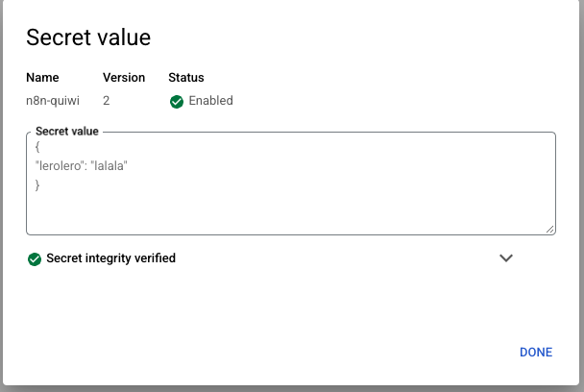Click the Name column header
This screenshot has width=584, height=392.
[42, 78]
